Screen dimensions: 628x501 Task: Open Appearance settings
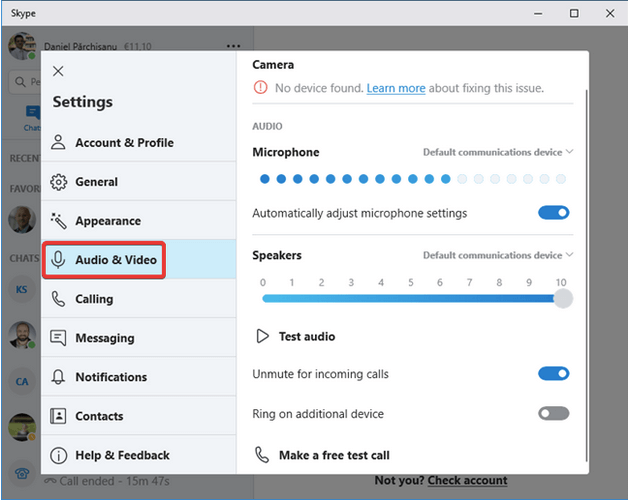click(139, 221)
